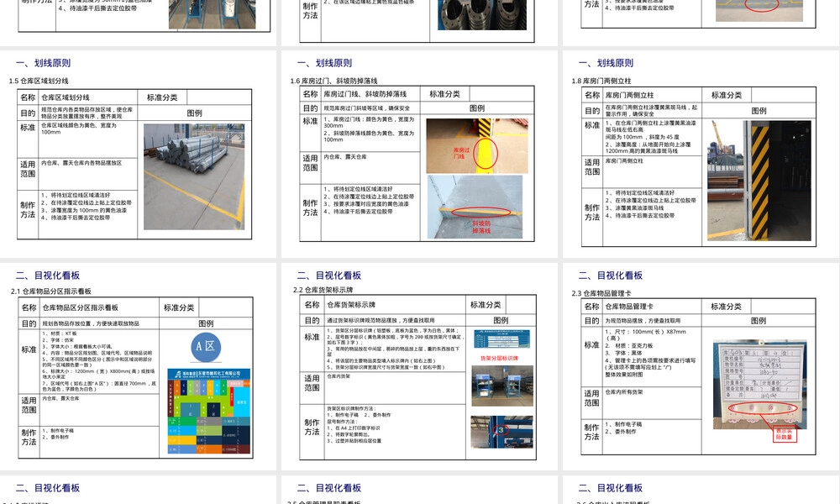Click the subtitle '2.2 仓库货架标示牌'
This screenshot has height=504, width=840.
pos(323,290)
